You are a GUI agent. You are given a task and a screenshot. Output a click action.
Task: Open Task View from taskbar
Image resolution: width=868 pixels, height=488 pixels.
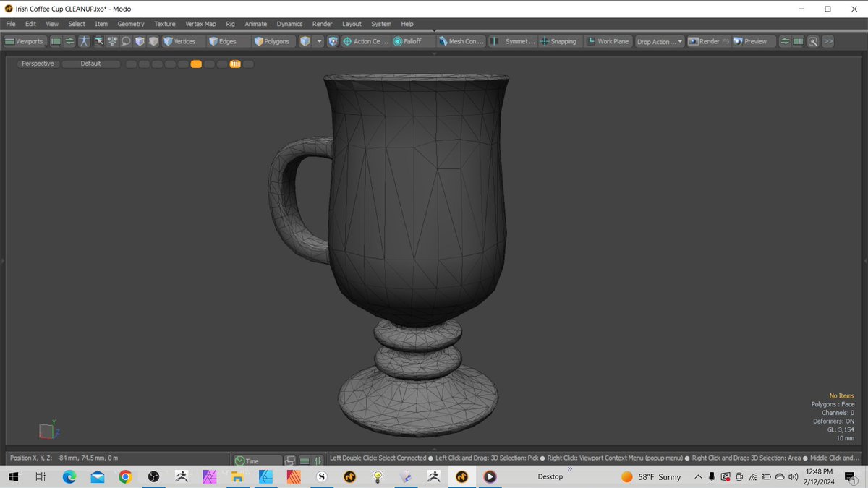coord(41,477)
